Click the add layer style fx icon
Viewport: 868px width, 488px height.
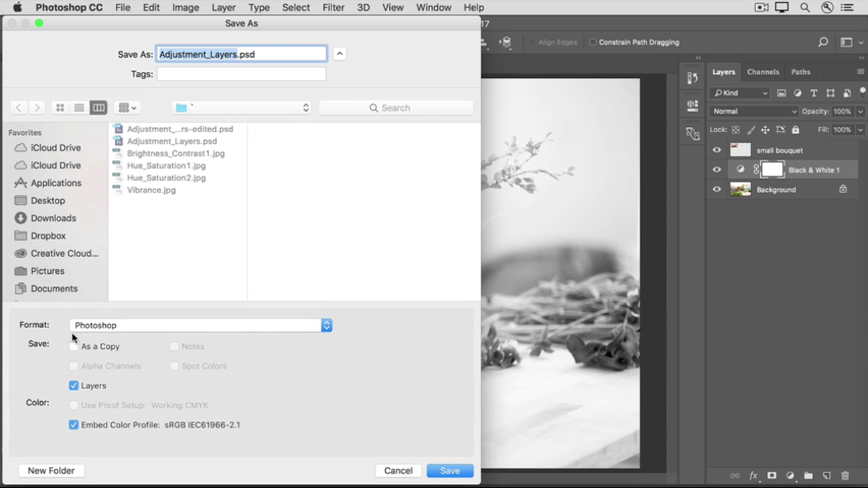(753, 476)
